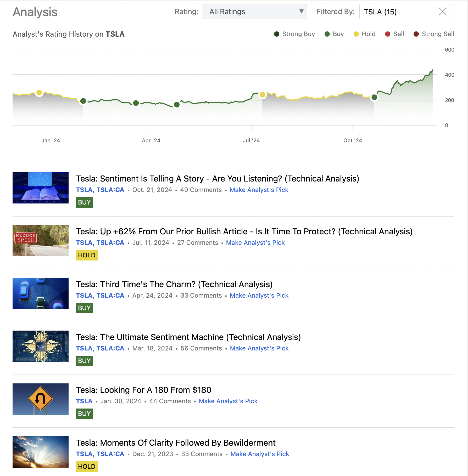Click the sunburst clouds thumbnail
Image resolution: width=468 pixels, height=476 pixels.
coord(41,452)
